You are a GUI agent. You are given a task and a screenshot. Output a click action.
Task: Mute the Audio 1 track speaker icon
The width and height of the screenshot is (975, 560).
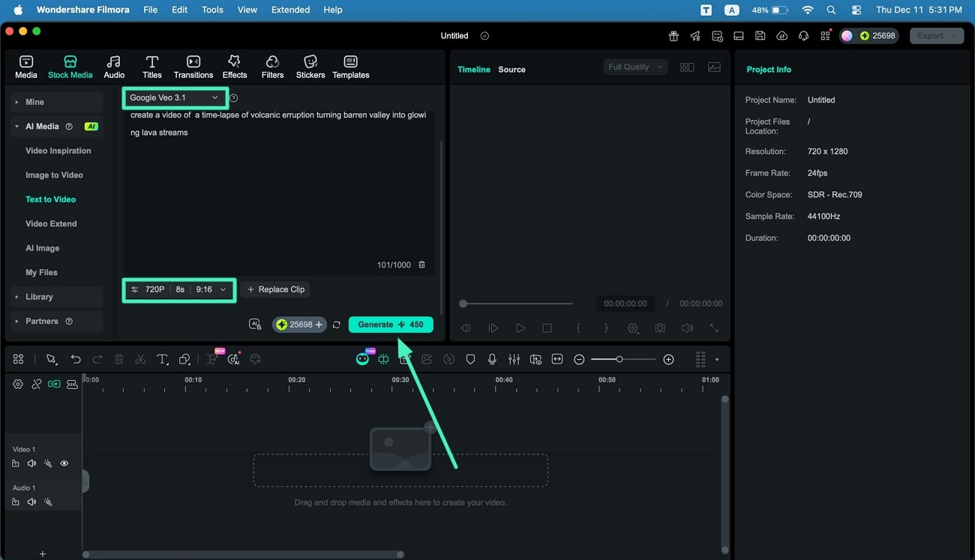(x=31, y=502)
